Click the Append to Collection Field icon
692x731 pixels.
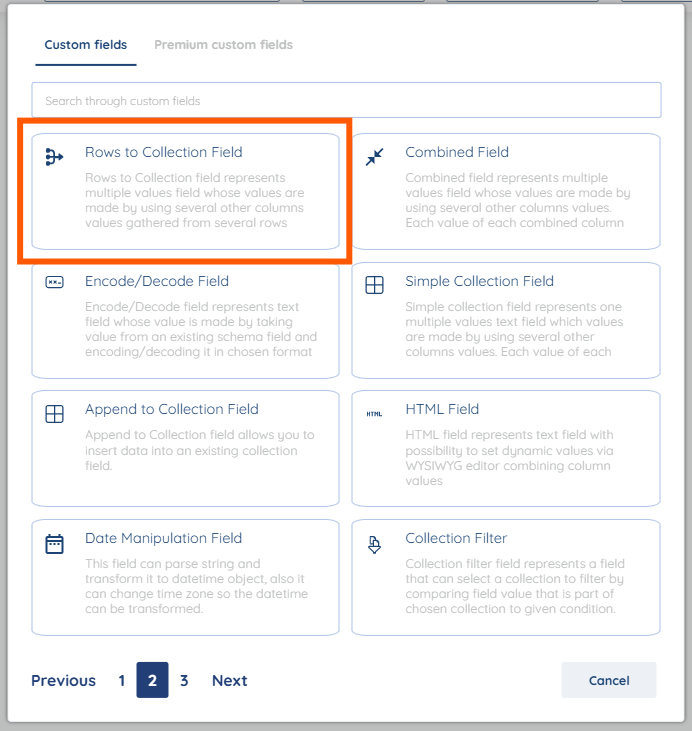coord(54,414)
